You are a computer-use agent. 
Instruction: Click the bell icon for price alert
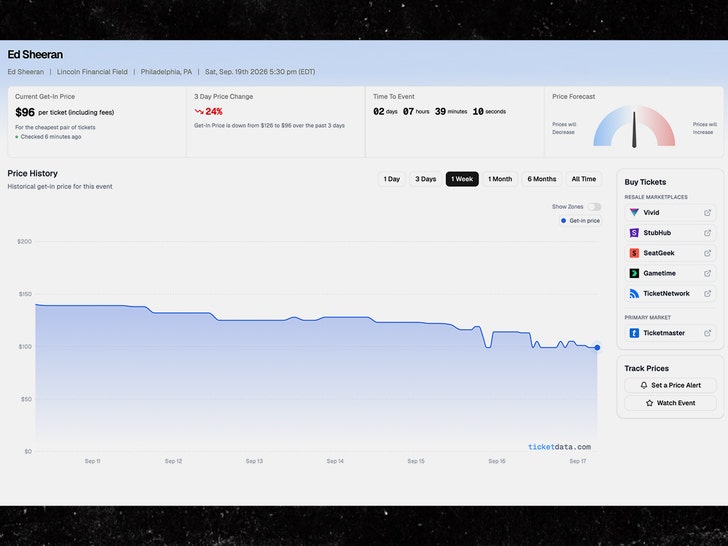coord(644,385)
